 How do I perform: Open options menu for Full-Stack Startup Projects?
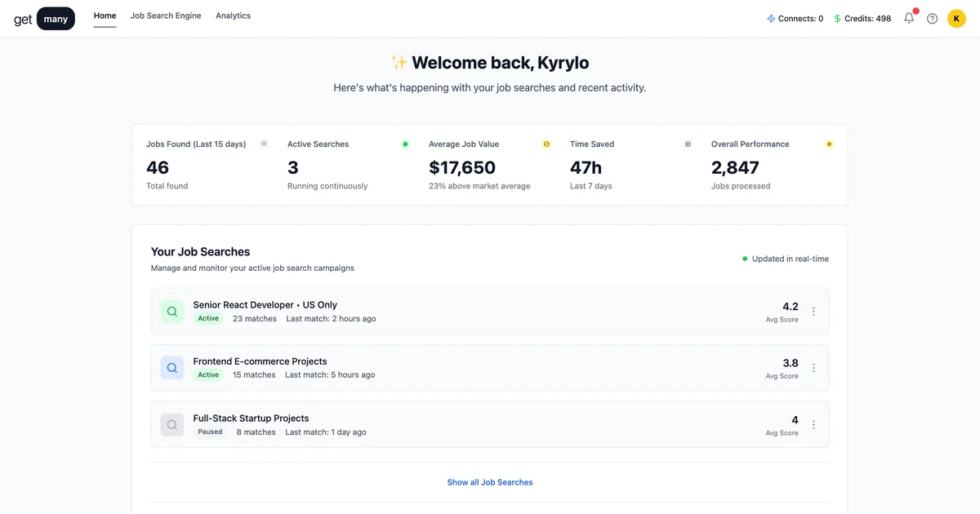click(x=813, y=424)
